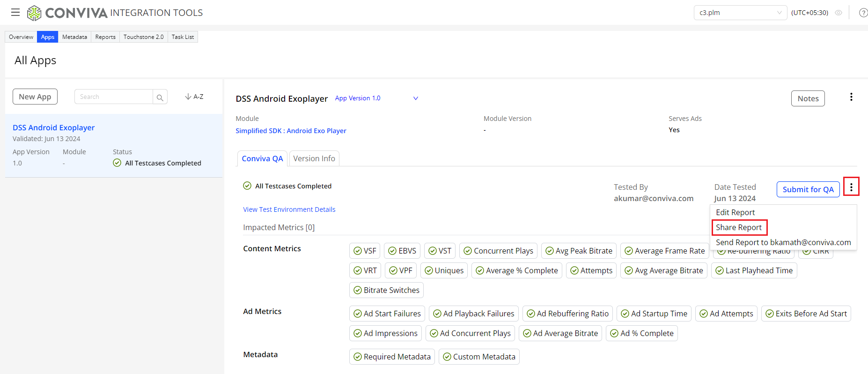Open the Version Info tab

pyautogui.click(x=314, y=158)
